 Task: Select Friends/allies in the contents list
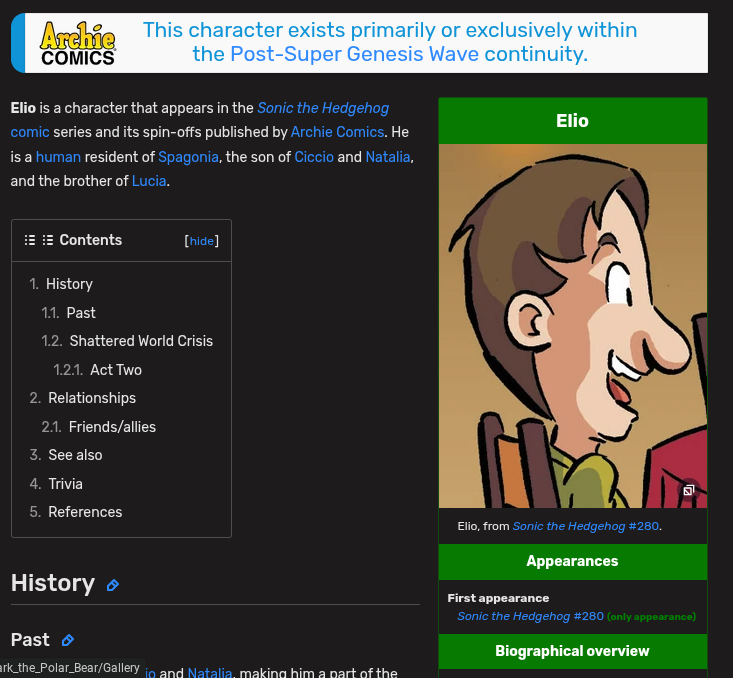pos(112,427)
